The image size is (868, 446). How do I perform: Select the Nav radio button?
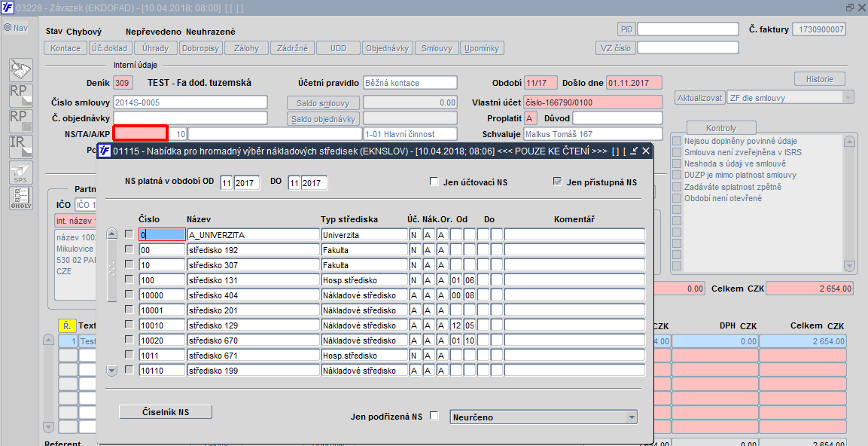point(8,28)
